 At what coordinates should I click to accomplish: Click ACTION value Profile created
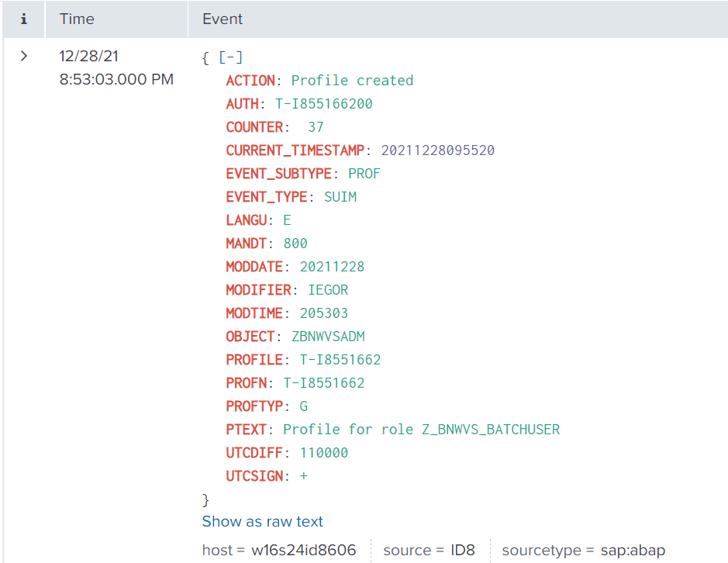click(352, 81)
